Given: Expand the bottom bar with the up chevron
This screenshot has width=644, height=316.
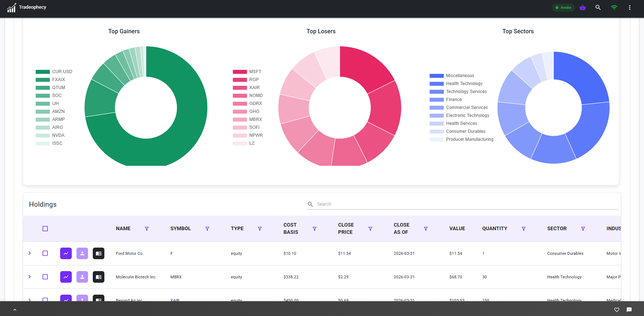Looking at the screenshot, I should (15, 310).
